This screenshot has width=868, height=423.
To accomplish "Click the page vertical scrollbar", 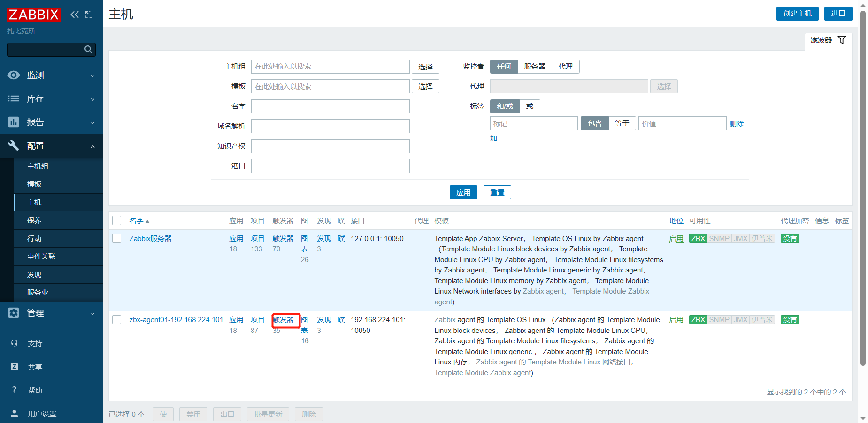I will pyautogui.click(x=863, y=188).
